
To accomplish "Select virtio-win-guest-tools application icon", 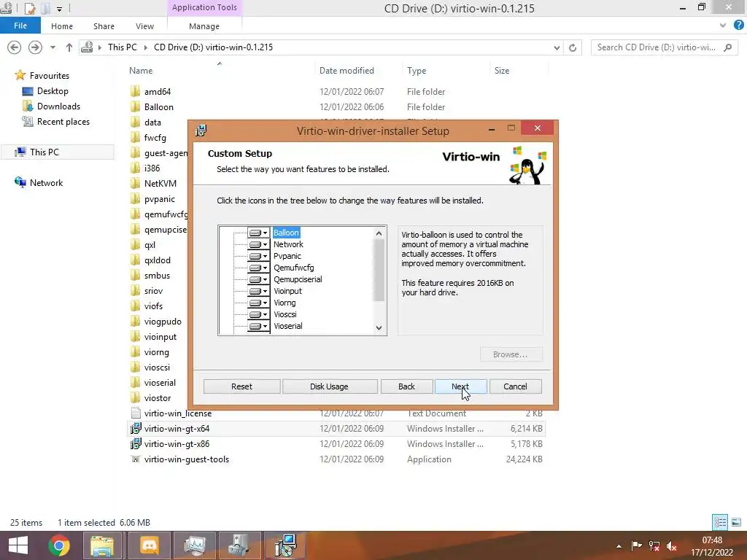I will point(135,459).
